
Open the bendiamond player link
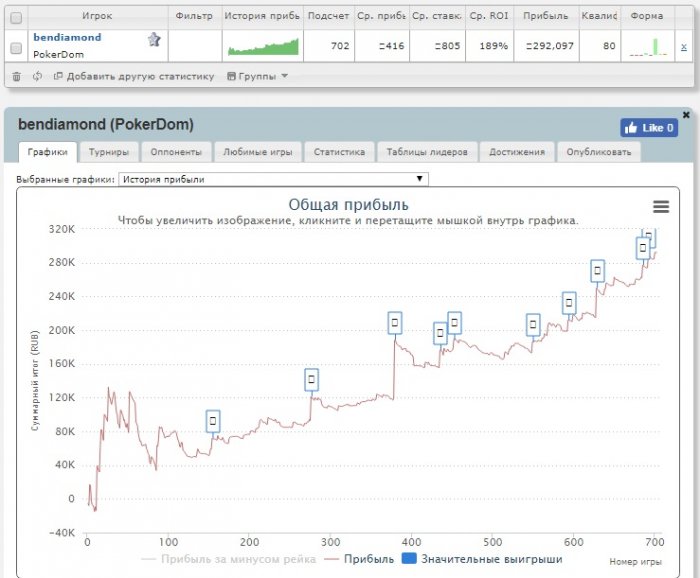[67, 37]
